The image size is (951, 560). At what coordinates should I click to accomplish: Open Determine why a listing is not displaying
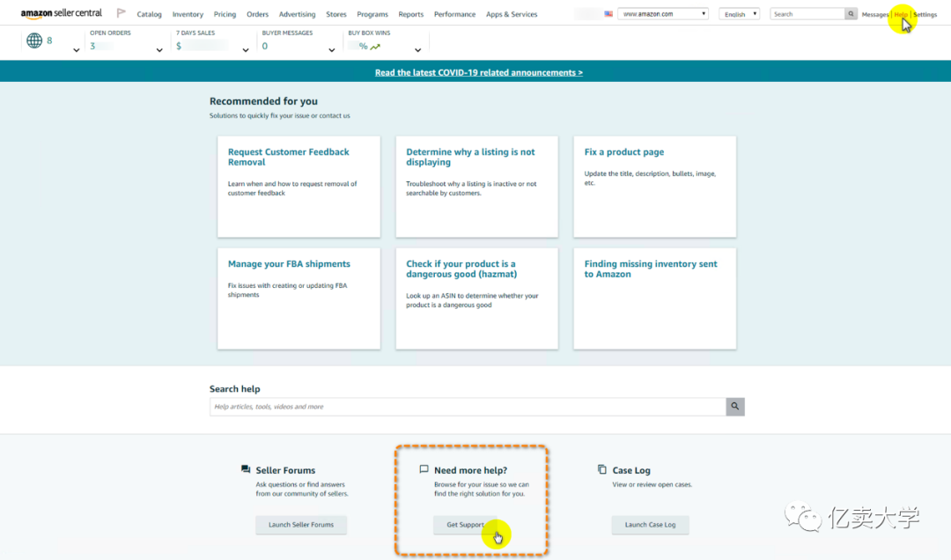pos(476,187)
